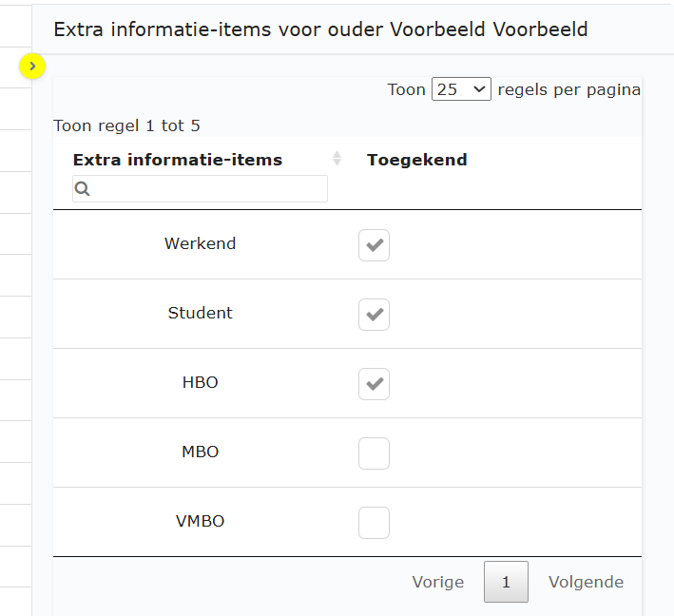
Task: Enable the MBO checkbox
Action: point(374,453)
